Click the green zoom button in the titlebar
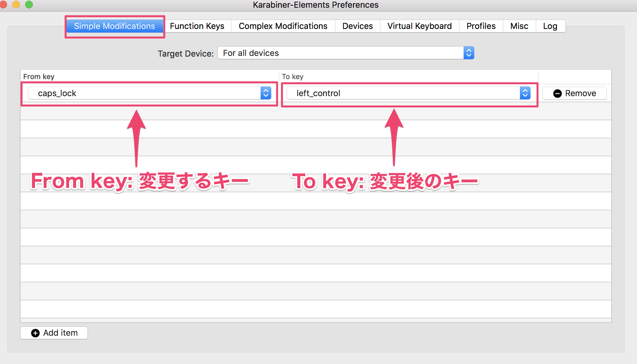This screenshot has height=364, width=637. [x=29, y=5]
